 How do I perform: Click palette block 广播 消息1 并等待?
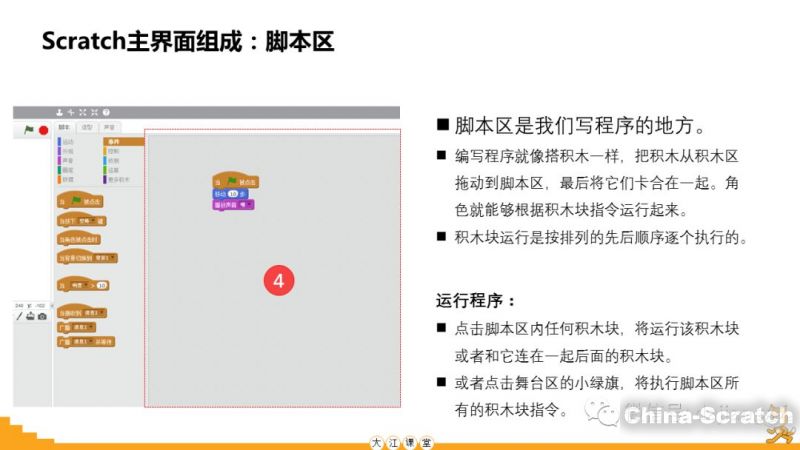(x=86, y=341)
